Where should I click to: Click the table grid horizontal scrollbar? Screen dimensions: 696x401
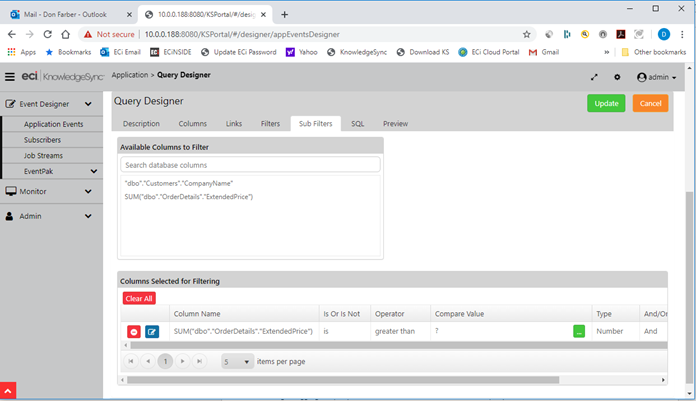398,345
